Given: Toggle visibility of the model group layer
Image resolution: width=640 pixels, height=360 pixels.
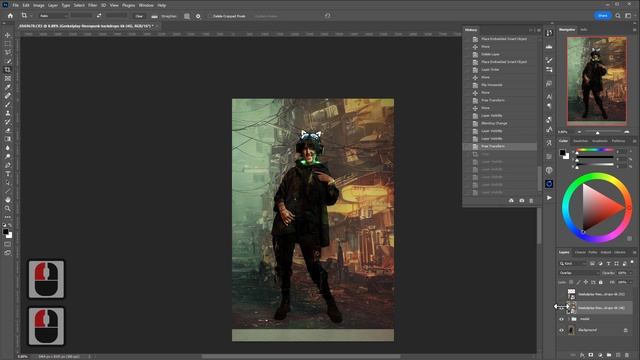Looking at the screenshot, I should (561, 319).
